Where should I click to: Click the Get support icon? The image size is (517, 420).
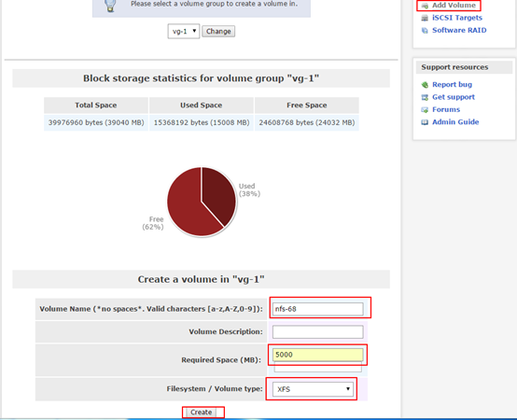(425, 97)
